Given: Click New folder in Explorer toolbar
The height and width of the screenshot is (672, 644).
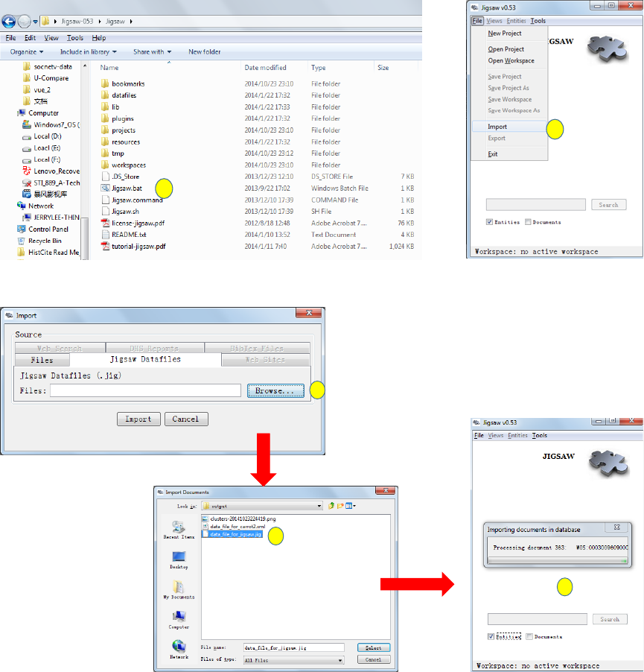Looking at the screenshot, I should (204, 52).
